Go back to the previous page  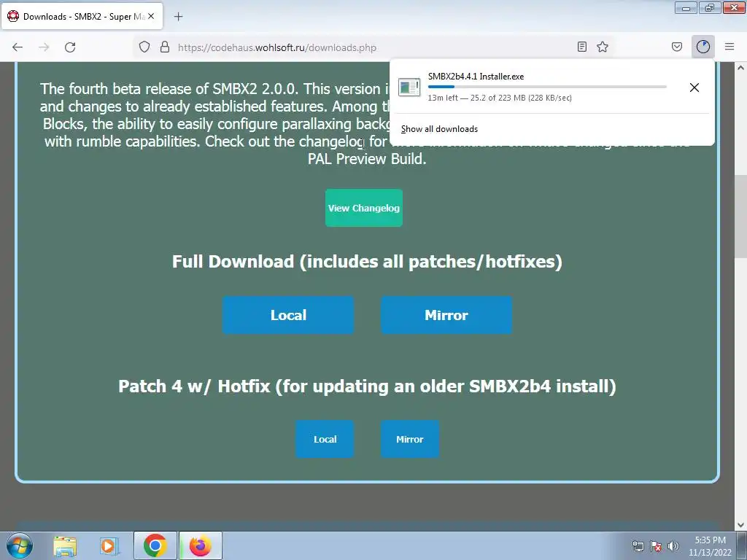[18, 47]
